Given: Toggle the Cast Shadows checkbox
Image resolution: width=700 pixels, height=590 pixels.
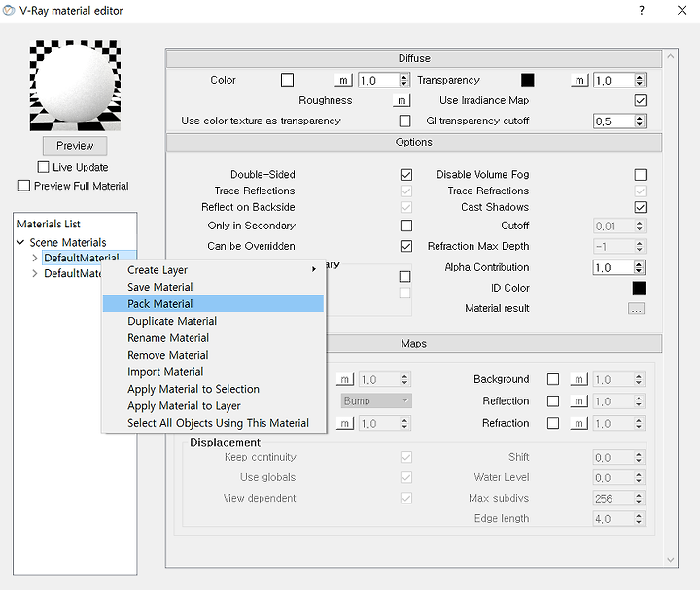Looking at the screenshot, I should click(640, 207).
